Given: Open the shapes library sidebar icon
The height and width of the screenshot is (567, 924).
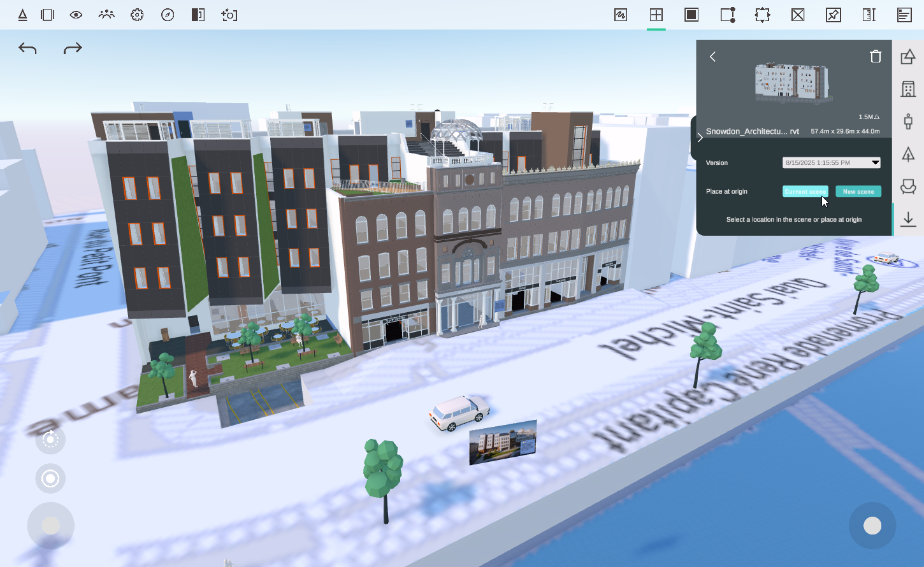Looking at the screenshot, I should pyautogui.click(x=908, y=57).
